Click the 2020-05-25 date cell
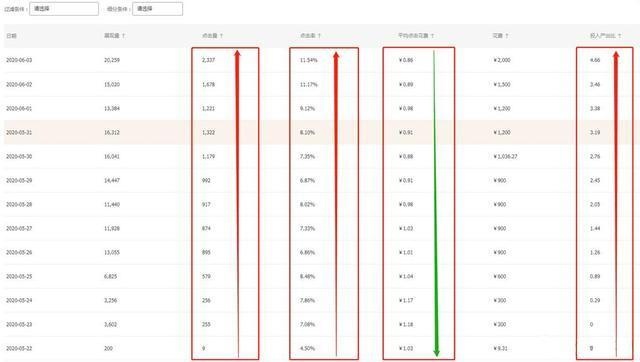 (x=19, y=277)
